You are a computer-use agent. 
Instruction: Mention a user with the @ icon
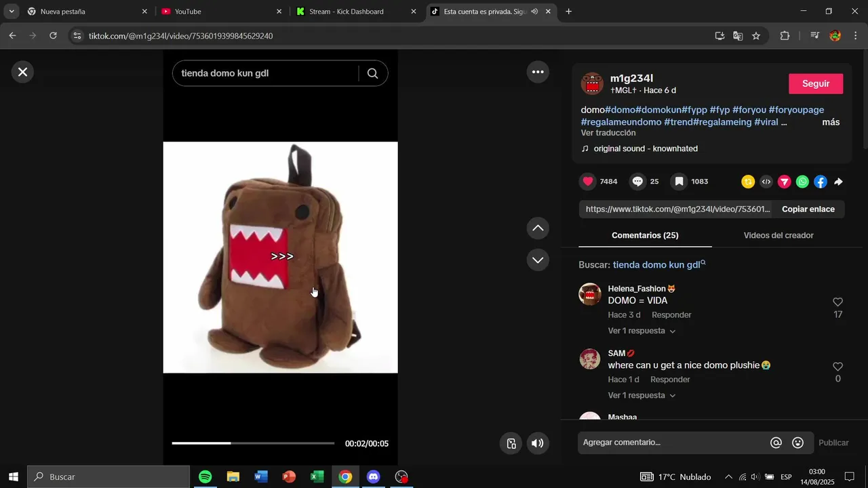click(776, 443)
